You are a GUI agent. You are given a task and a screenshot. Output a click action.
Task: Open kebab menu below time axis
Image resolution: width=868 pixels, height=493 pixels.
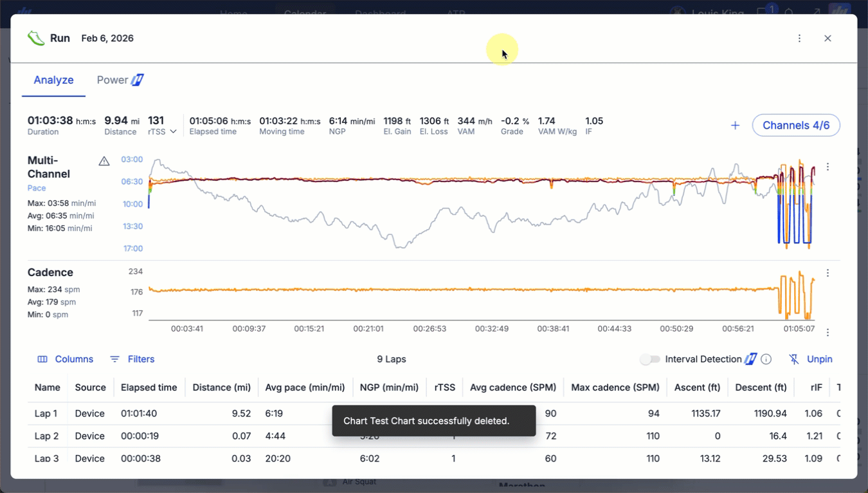tap(827, 333)
